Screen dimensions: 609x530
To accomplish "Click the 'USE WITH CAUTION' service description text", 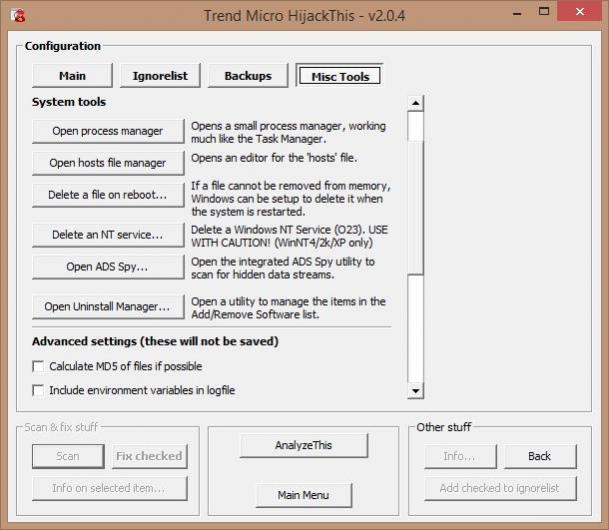I will 289,236.
